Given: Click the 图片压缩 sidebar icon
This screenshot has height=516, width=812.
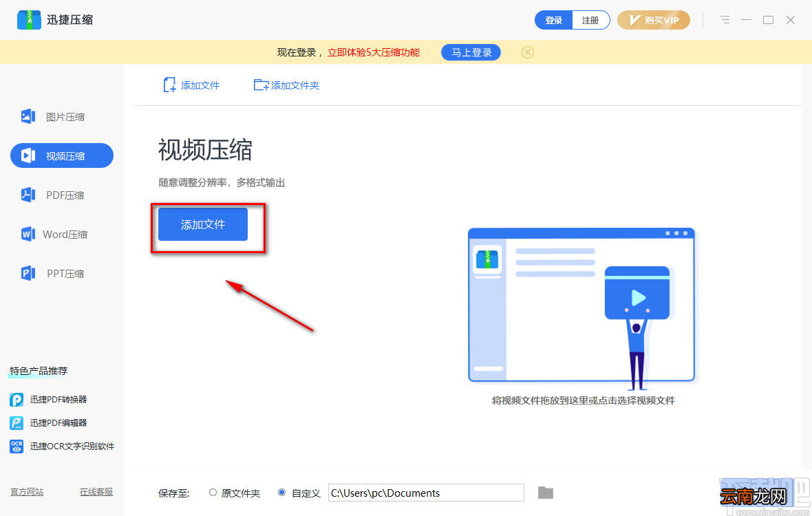Looking at the screenshot, I should point(28,116).
